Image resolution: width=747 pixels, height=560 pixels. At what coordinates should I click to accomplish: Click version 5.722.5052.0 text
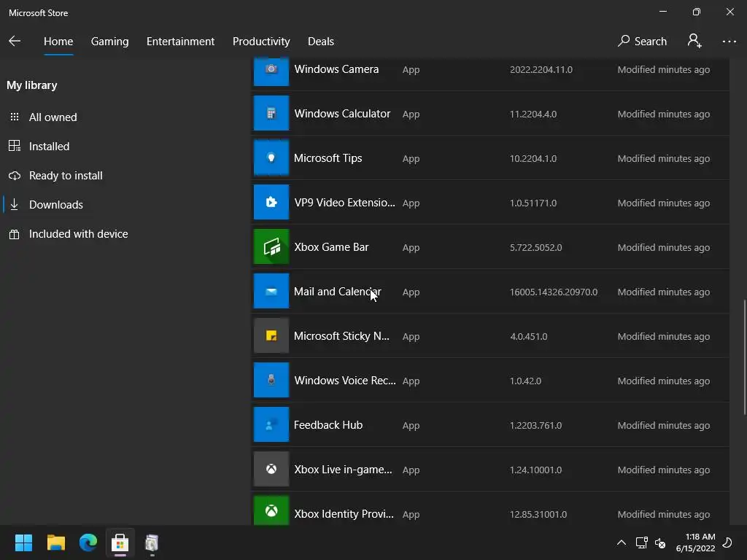coord(536,248)
